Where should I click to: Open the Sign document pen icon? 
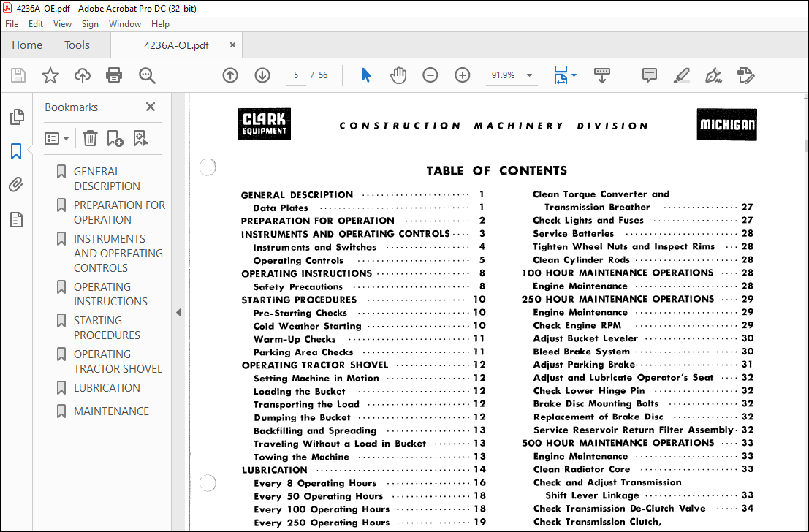[713, 75]
